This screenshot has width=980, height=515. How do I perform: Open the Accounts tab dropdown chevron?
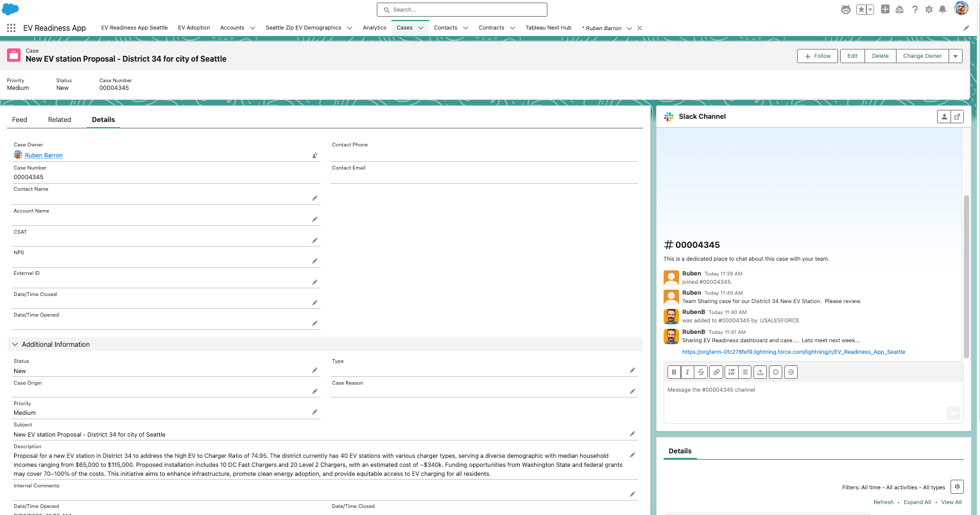252,28
